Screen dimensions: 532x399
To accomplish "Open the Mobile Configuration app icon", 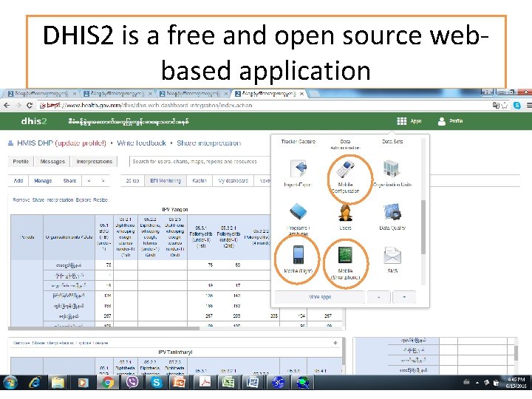I will [345, 169].
